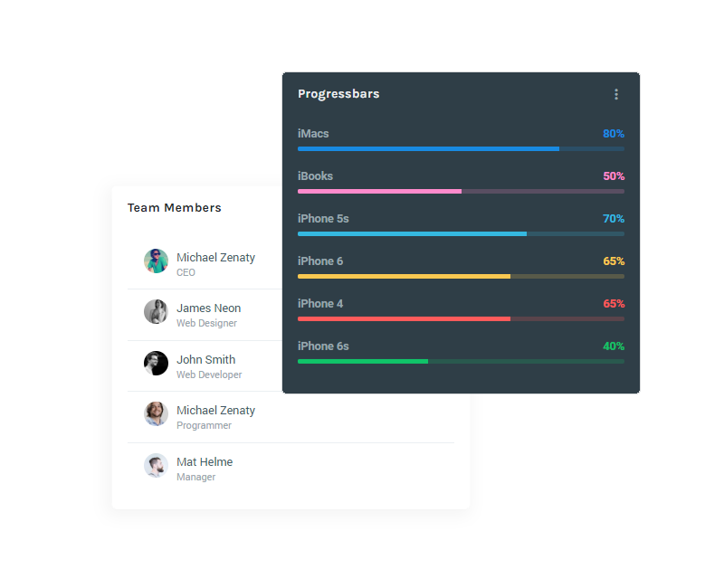This screenshot has width=724, height=588.
Task: Click the Team Members card heading
Action: 175,208
